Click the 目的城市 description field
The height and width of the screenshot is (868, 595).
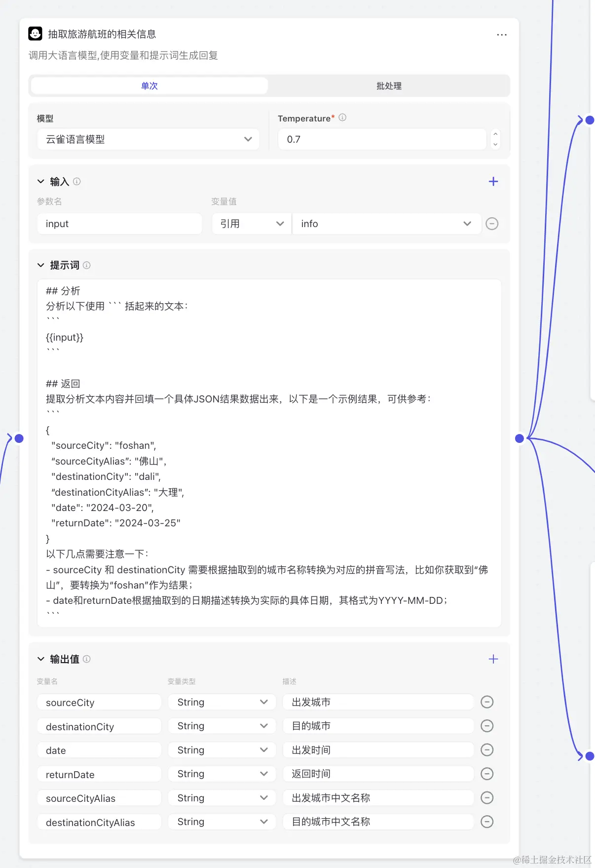point(378,726)
